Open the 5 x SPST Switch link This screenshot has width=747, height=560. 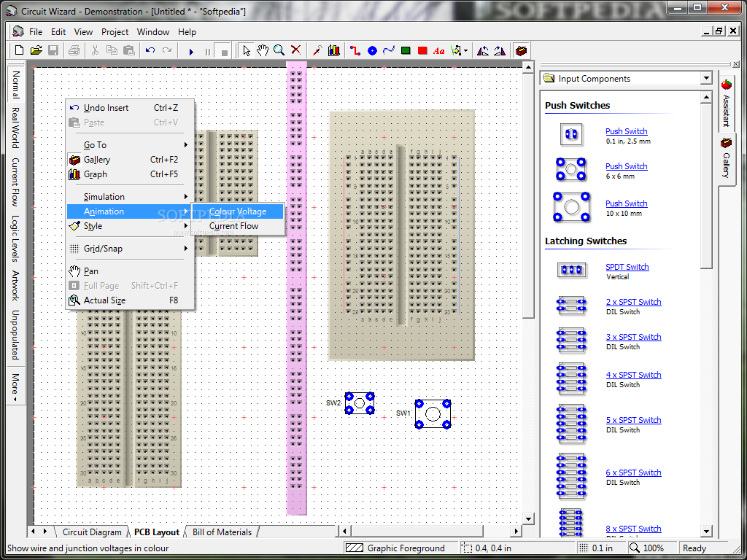[633, 419]
